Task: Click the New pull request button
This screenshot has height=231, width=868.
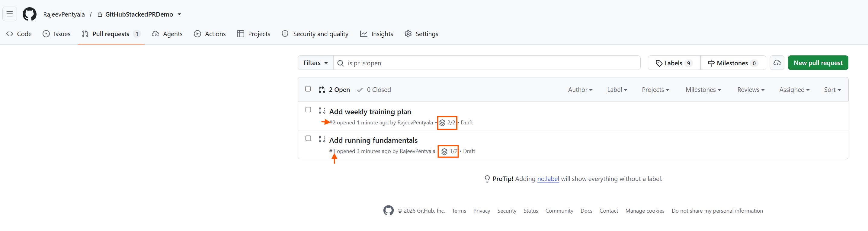Action: coord(818,63)
